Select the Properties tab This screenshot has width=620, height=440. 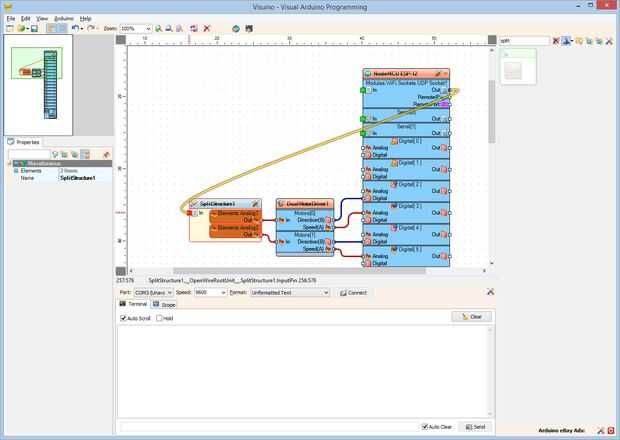pos(24,142)
